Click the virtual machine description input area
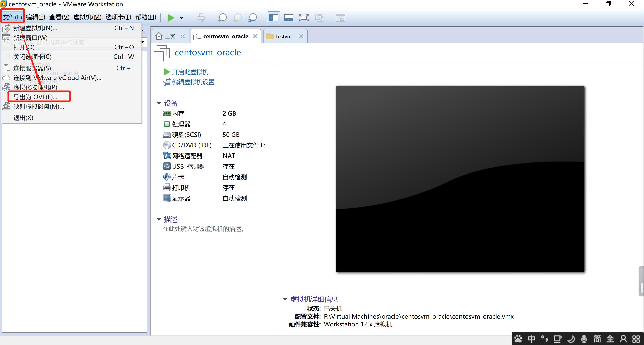 [x=203, y=229]
